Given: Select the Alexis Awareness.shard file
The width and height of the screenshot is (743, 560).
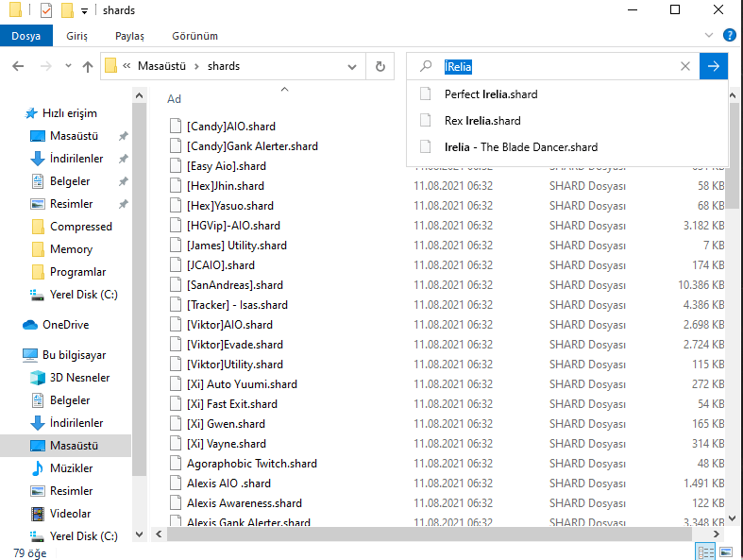Looking at the screenshot, I should click(244, 503).
